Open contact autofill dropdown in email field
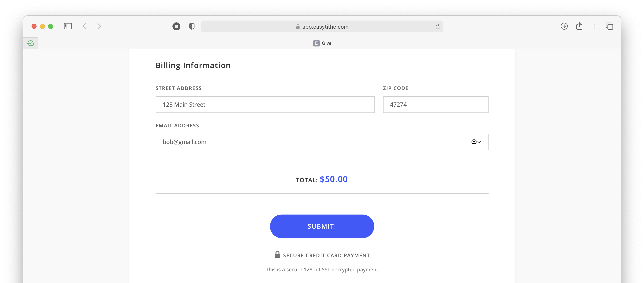This screenshot has height=283, width=644. [476, 142]
